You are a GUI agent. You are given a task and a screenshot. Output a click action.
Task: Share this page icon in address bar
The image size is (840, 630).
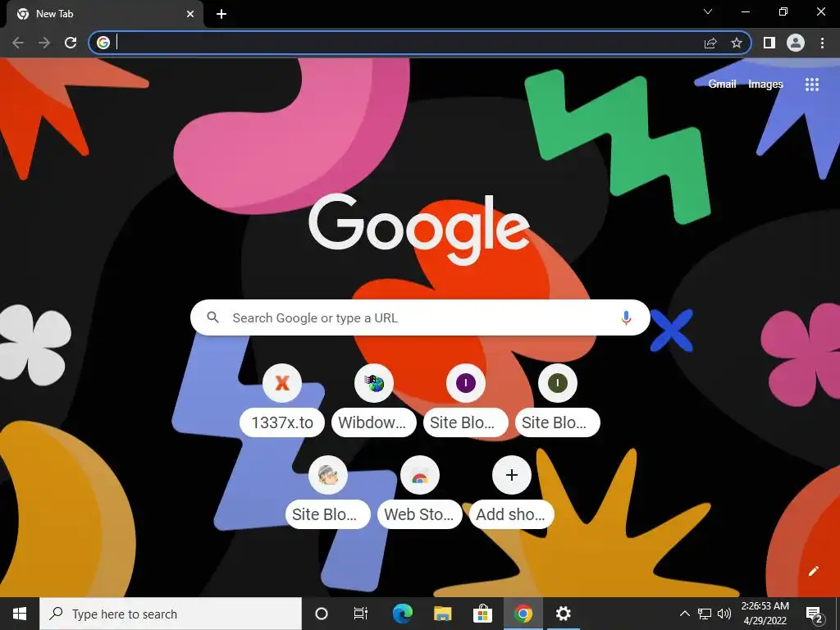710,43
